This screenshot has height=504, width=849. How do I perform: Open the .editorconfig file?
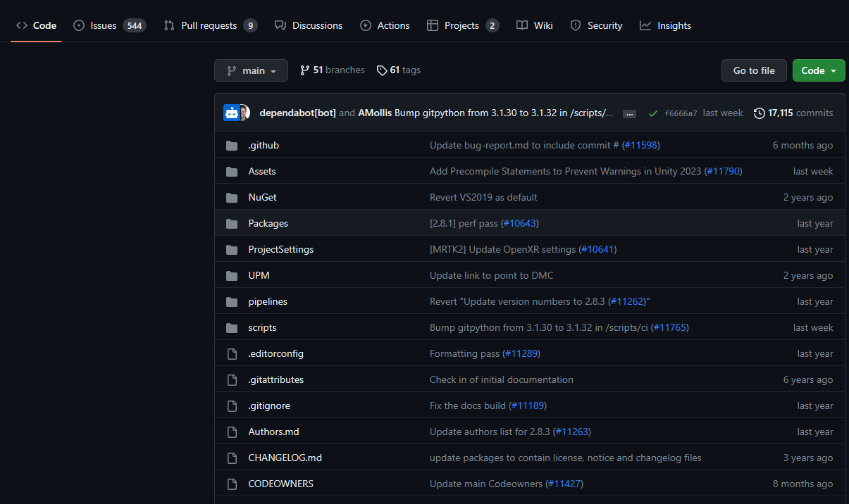tap(276, 353)
